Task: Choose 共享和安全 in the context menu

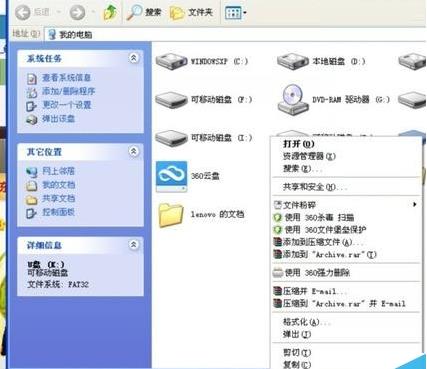Action: click(x=346, y=187)
